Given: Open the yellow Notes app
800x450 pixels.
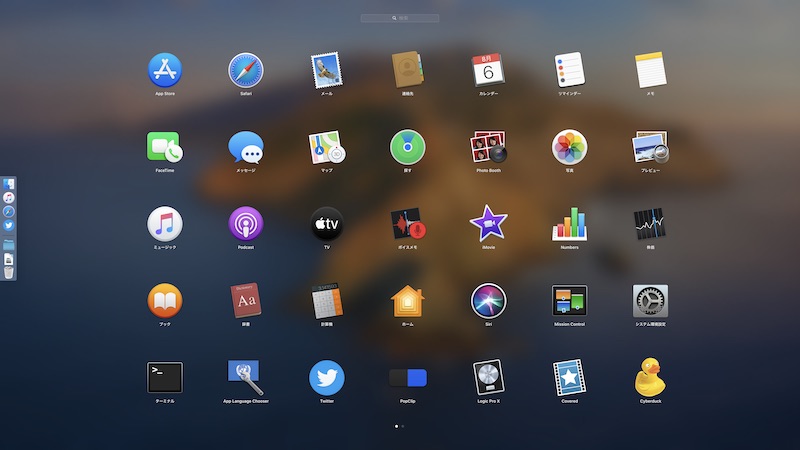Looking at the screenshot, I should click(651, 70).
